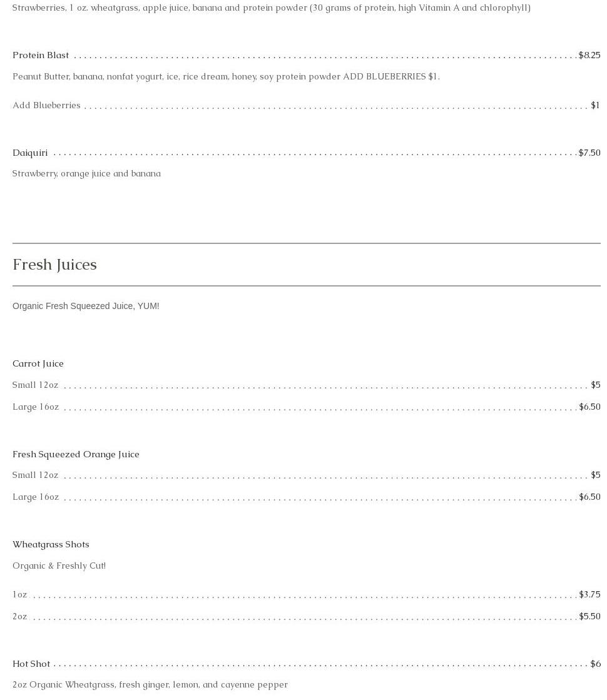Image resolution: width=607 pixels, height=700 pixels.
Task: Select the Add Blueberries option text
Action: [x=46, y=105]
